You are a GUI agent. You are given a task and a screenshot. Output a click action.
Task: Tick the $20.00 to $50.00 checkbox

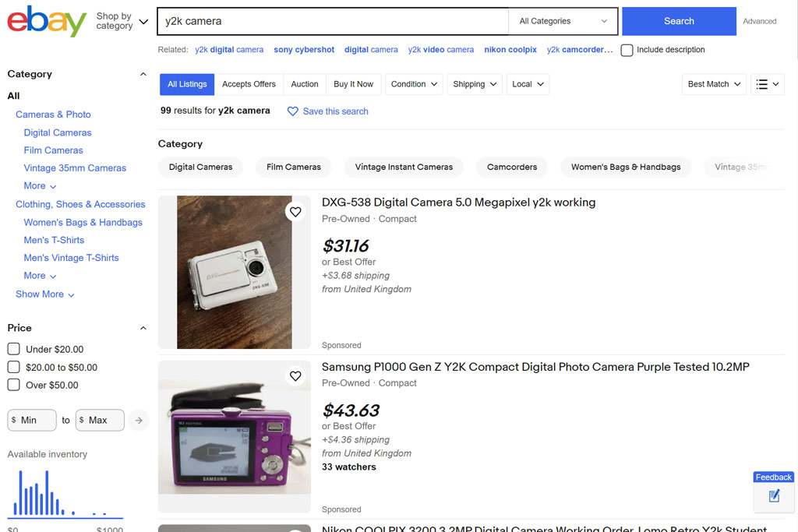[x=14, y=367]
